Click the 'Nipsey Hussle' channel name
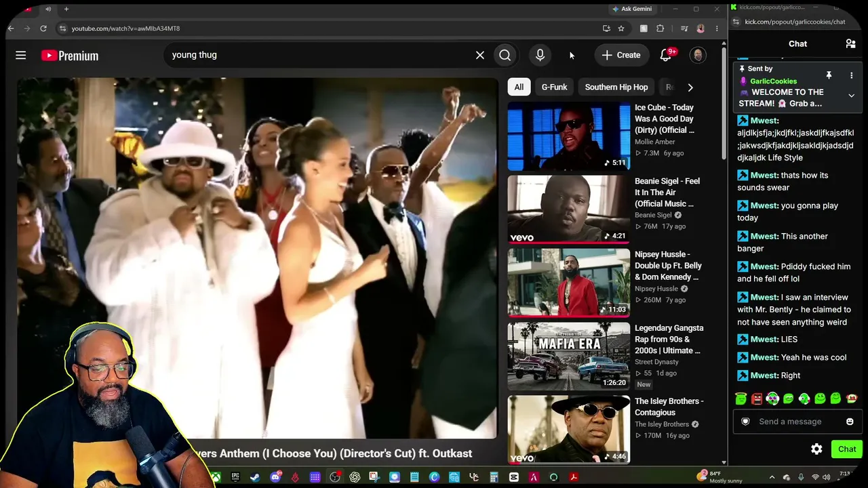The image size is (868, 488). click(x=656, y=289)
